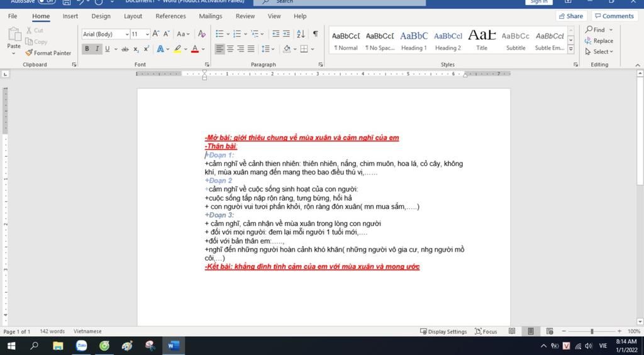The image size is (644, 355).
Task: Click the Format Painter tool
Action: click(48, 53)
